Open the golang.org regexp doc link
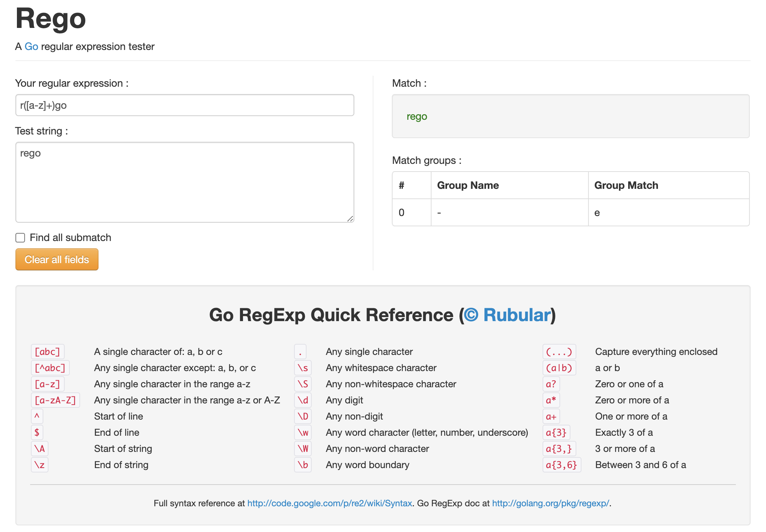Image resolution: width=766 pixels, height=532 pixels. 550,503
